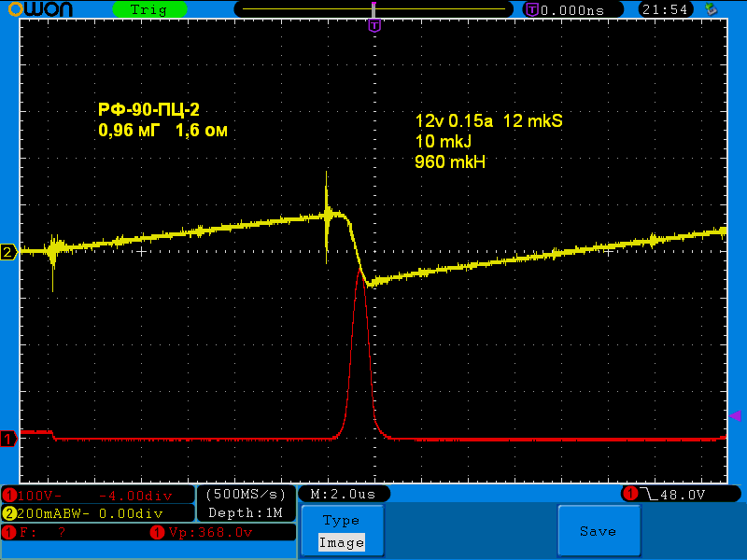This screenshot has width=747, height=560.
Task: Click the purple T trigger position marker
Action: click(374, 25)
